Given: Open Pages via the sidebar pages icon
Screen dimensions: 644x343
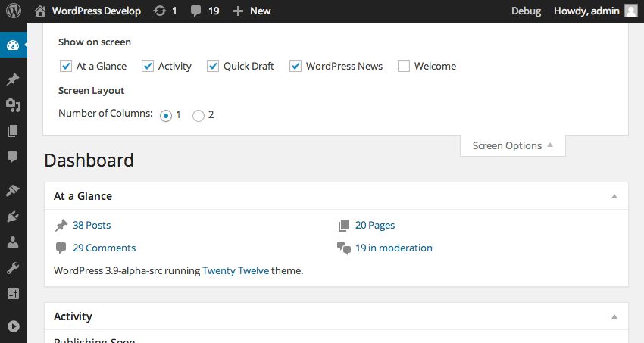Looking at the screenshot, I should pyautogui.click(x=13, y=131).
